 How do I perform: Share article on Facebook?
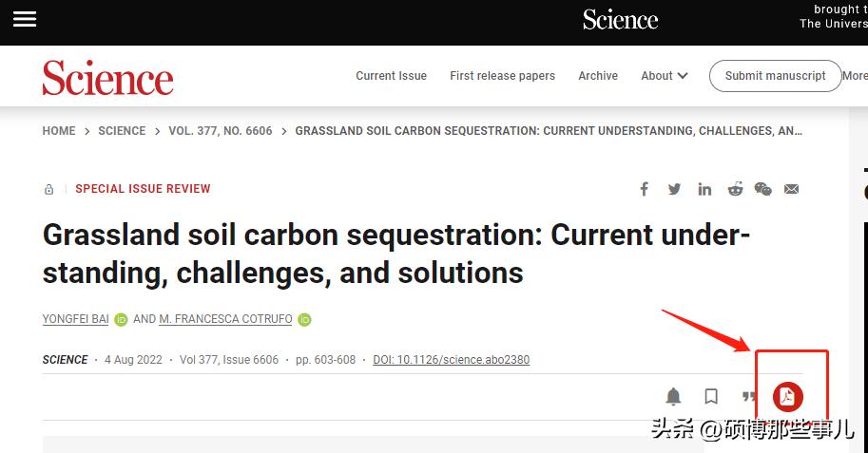click(644, 189)
